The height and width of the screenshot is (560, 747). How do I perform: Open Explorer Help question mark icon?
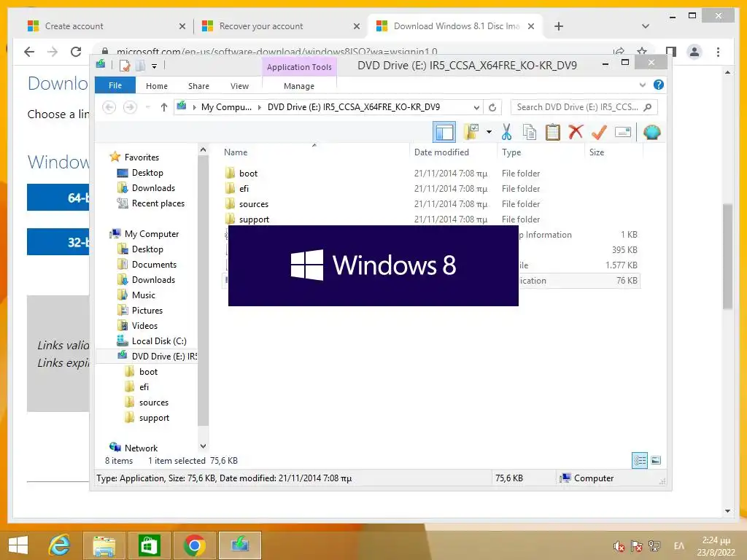(659, 85)
